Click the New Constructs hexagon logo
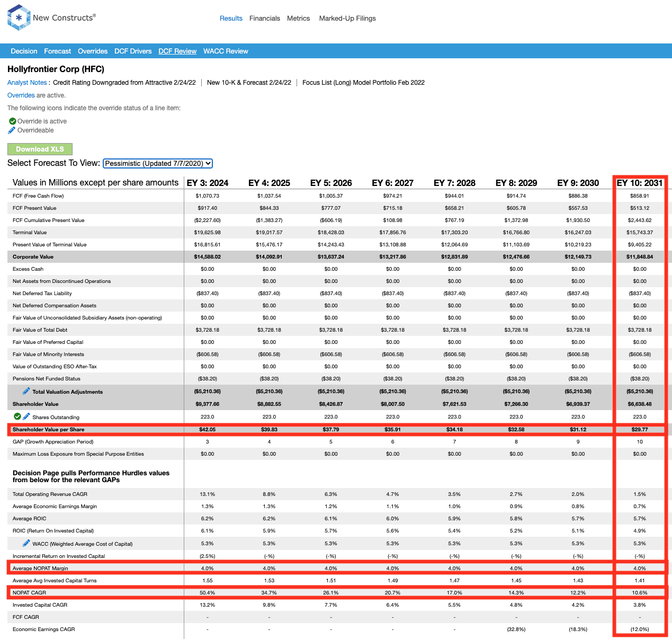 tap(19, 17)
